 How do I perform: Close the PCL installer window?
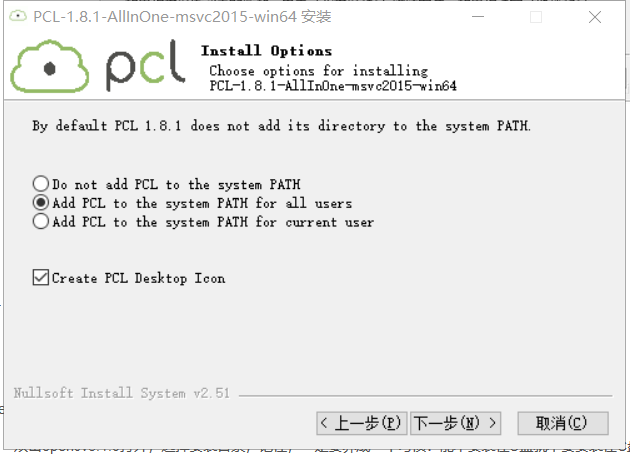coord(595,17)
